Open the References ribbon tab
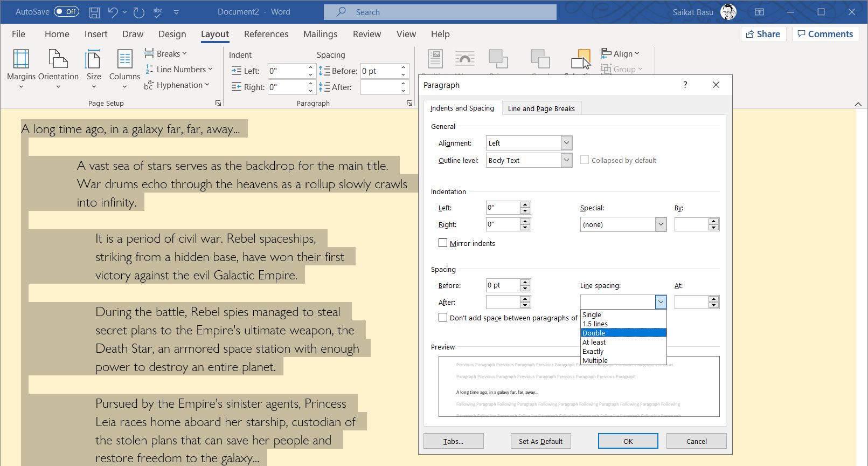The height and width of the screenshot is (466, 868). coord(266,34)
